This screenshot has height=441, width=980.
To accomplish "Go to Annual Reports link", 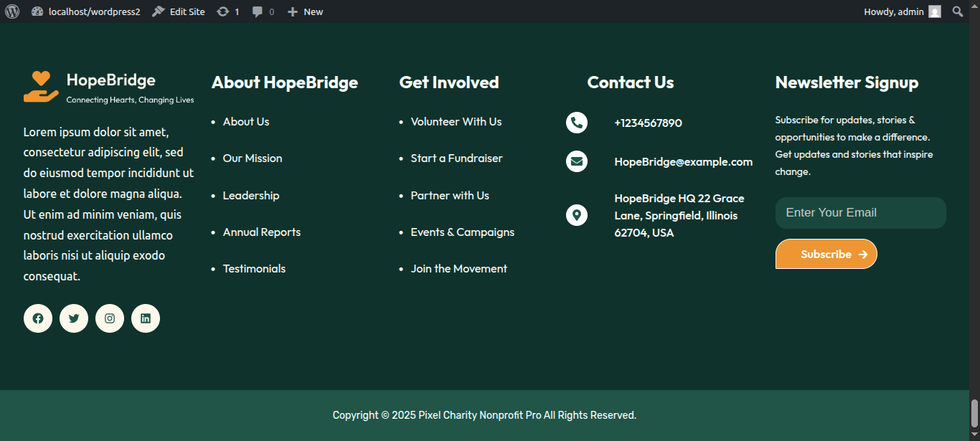I will (x=262, y=232).
